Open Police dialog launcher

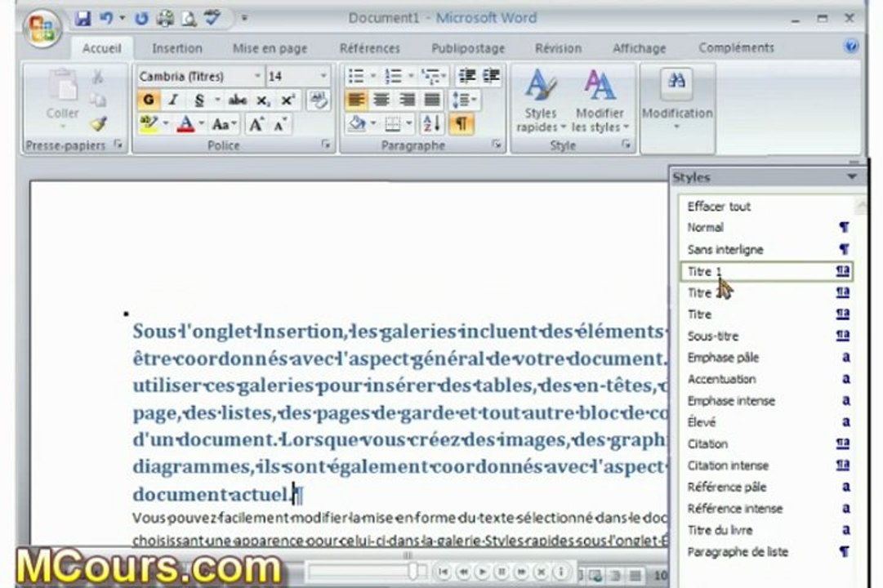(325, 145)
